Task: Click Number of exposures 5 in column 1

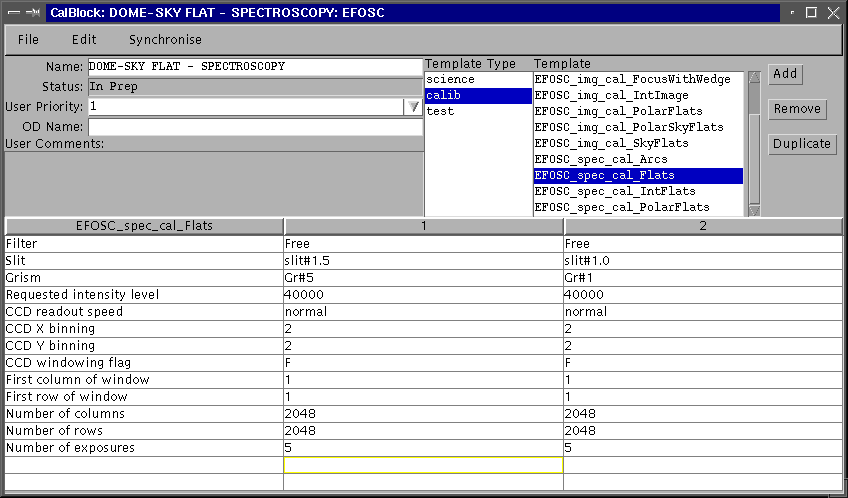Action: click(x=423, y=448)
